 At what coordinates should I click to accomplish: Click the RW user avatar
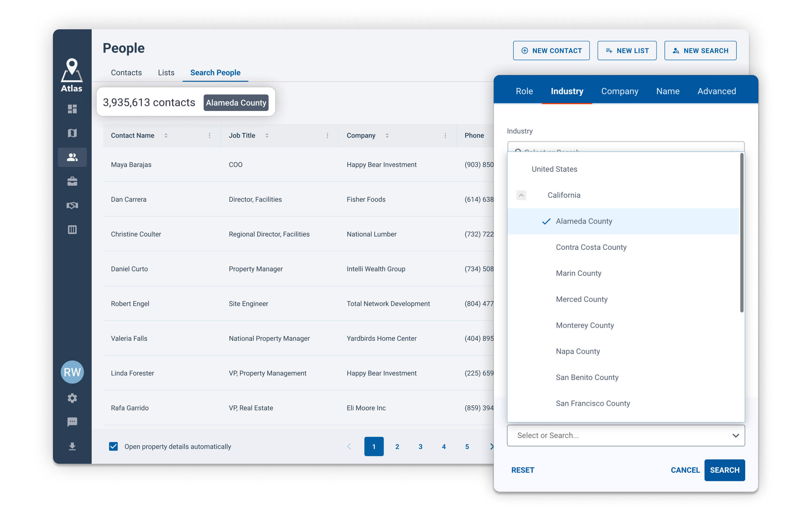point(72,372)
